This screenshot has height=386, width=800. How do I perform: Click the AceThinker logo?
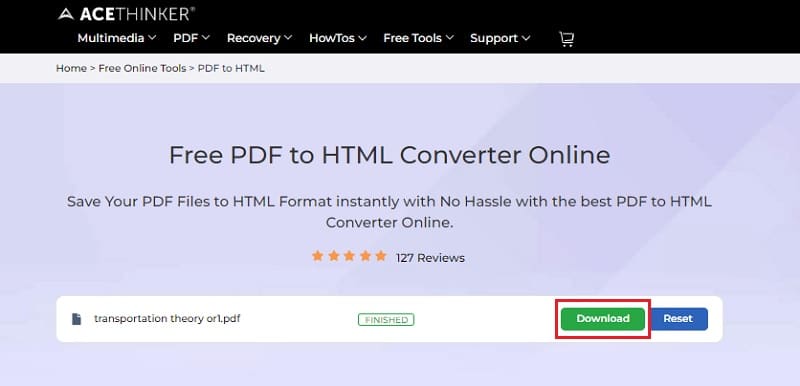pos(126,14)
